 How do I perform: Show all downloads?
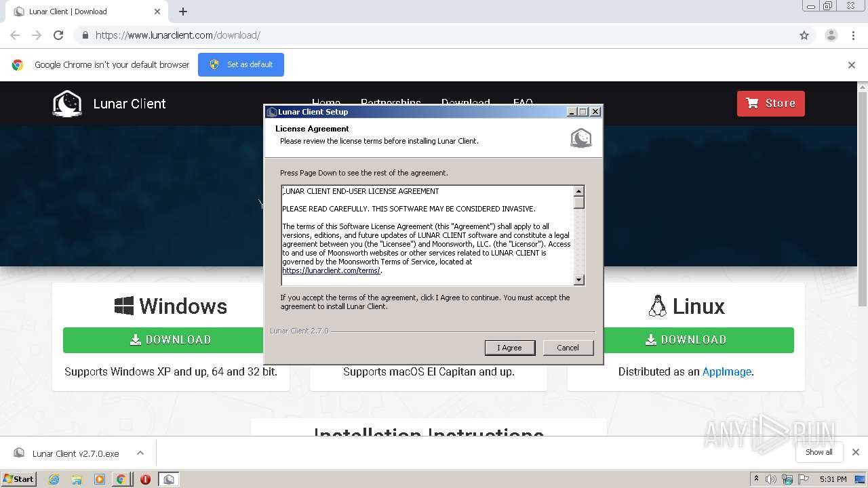(819, 452)
